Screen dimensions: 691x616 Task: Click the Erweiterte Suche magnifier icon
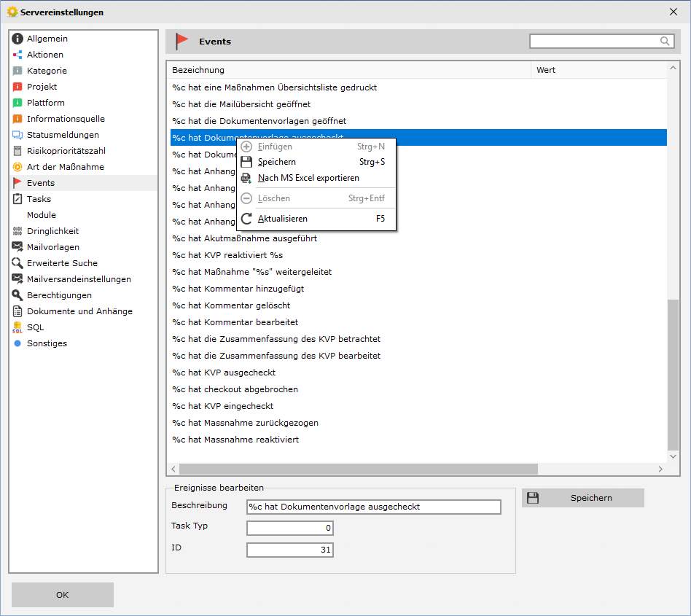(17, 263)
